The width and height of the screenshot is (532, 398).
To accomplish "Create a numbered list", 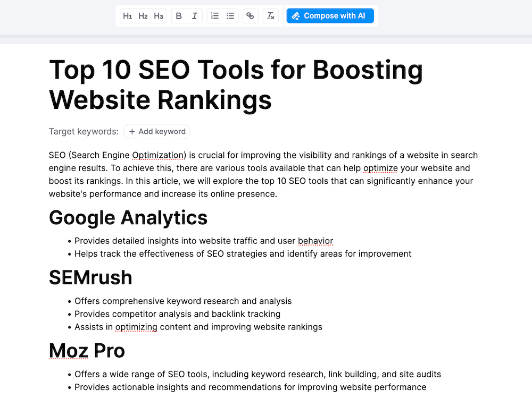I will [x=214, y=15].
